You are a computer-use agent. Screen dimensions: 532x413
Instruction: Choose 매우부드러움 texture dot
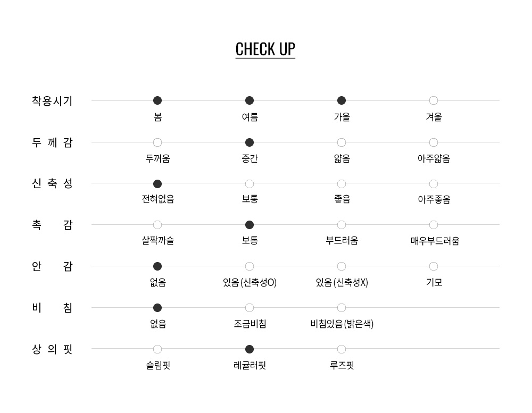point(434,225)
